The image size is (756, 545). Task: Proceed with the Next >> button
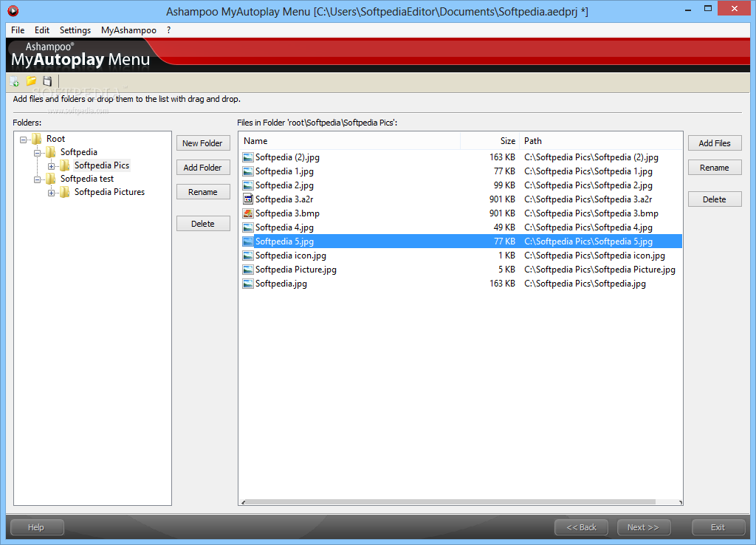coord(644,527)
